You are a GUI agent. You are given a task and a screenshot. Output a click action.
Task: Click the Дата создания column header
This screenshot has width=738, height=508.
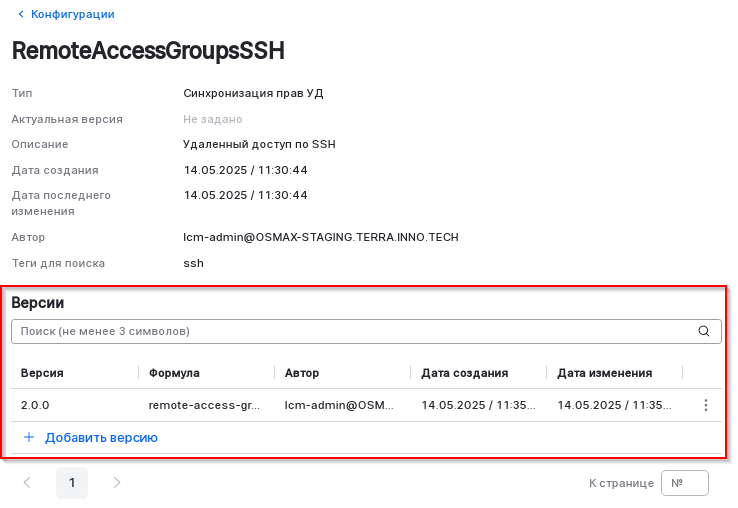(465, 373)
